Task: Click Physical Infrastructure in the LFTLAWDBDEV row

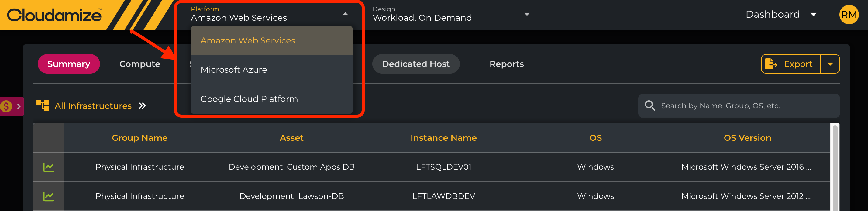Action: (139, 196)
